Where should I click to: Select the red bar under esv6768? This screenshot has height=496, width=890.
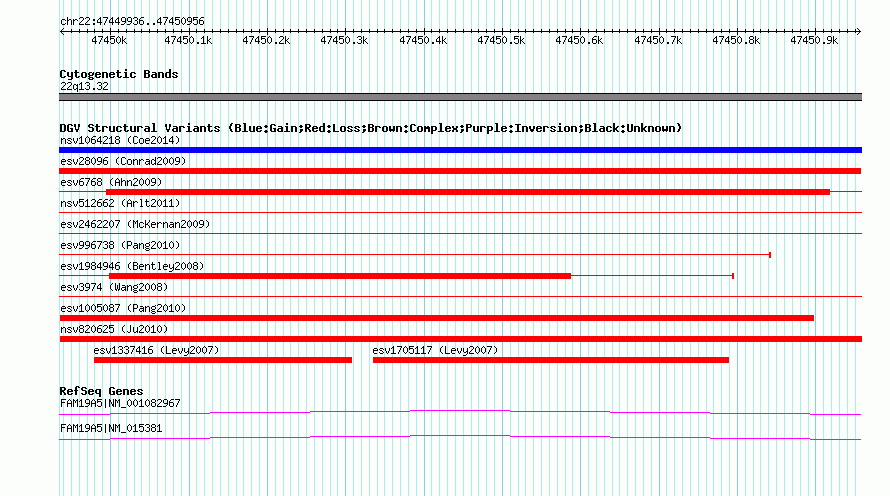468,192
